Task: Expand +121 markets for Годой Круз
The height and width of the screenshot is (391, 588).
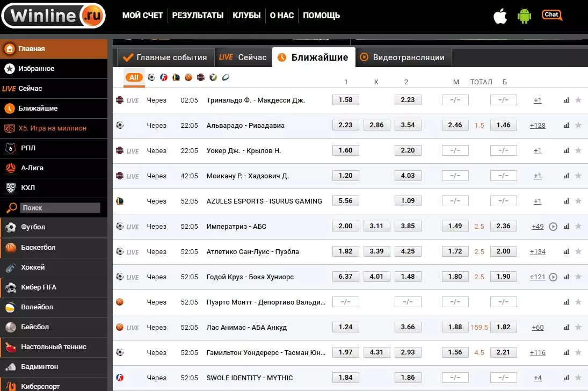Action: coord(538,277)
